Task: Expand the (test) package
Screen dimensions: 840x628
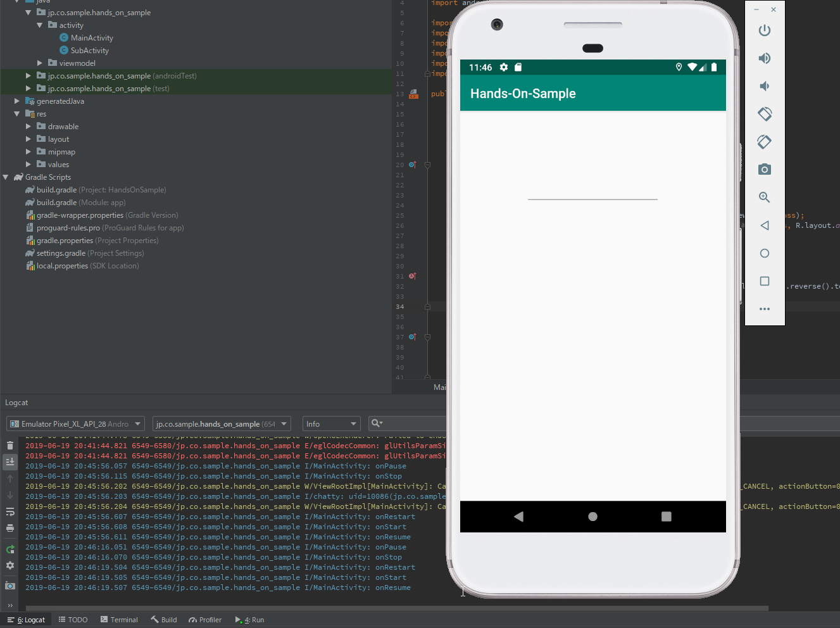Action: (28, 89)
